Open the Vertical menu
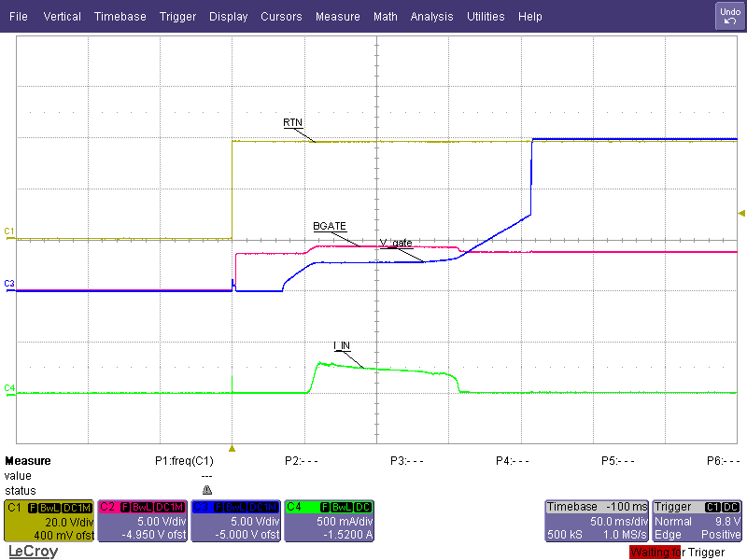Viewport: 747px width, 560px height. [x=63, y=17]
